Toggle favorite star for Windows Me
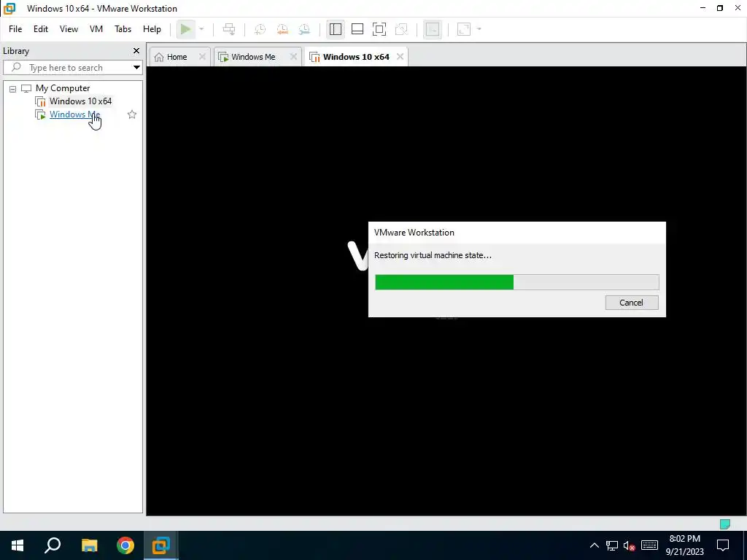 (132, 114)
